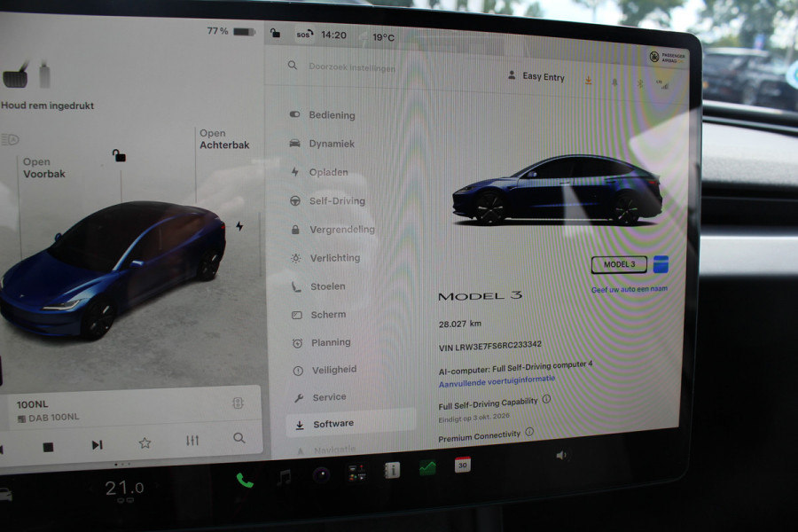Tap the 28.027 km odometer reading
Screen dimensions: 798x532
point(460,324)
